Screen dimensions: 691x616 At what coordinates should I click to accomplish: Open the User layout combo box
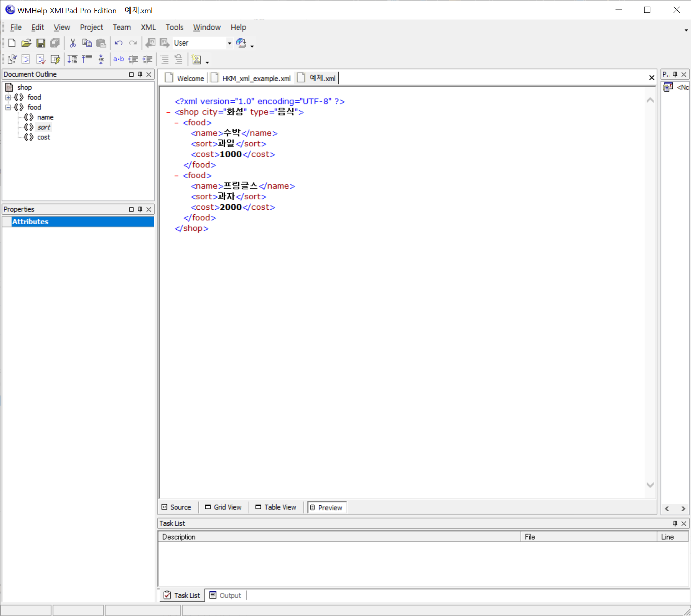point(229,43)
